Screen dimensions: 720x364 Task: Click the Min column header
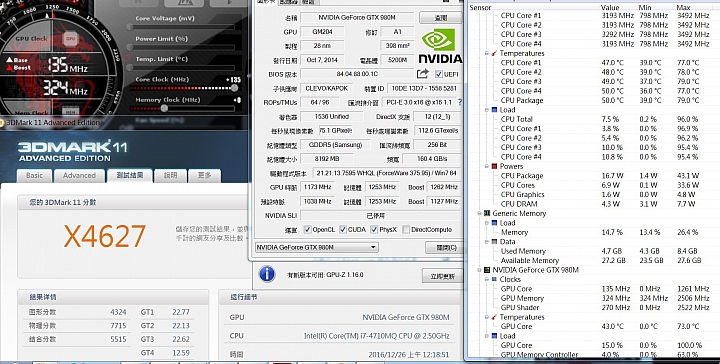(645, 7)
